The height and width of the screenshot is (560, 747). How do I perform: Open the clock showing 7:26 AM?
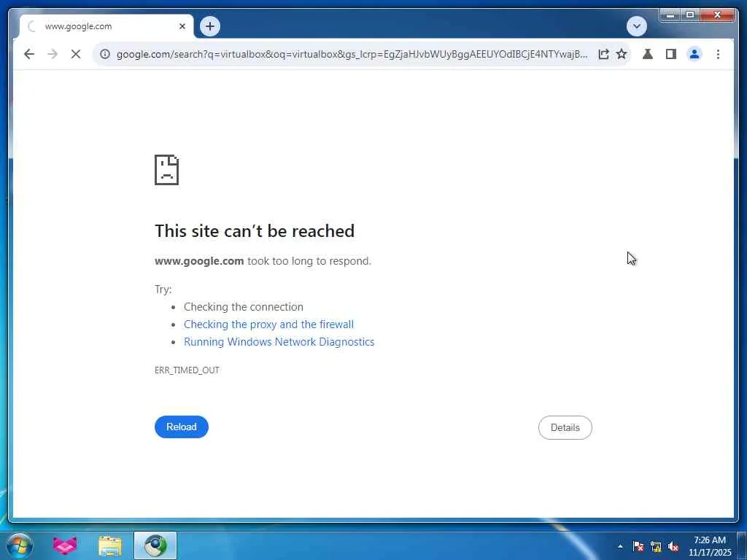point(710,546)
